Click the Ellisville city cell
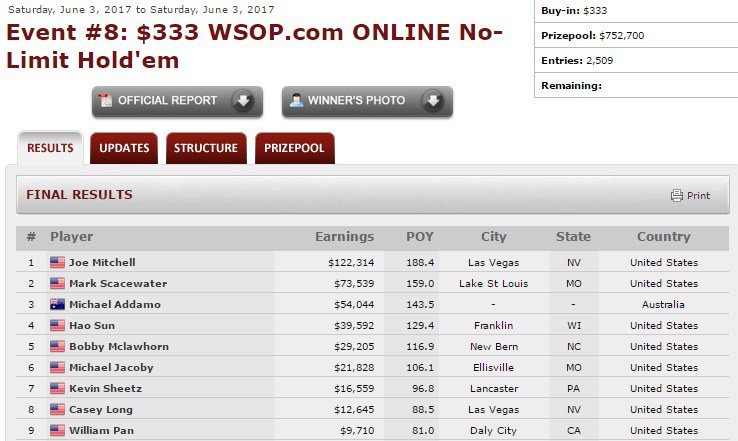This screenshot has width=738, height=441. pyautogui.click(x=494, y=368)
